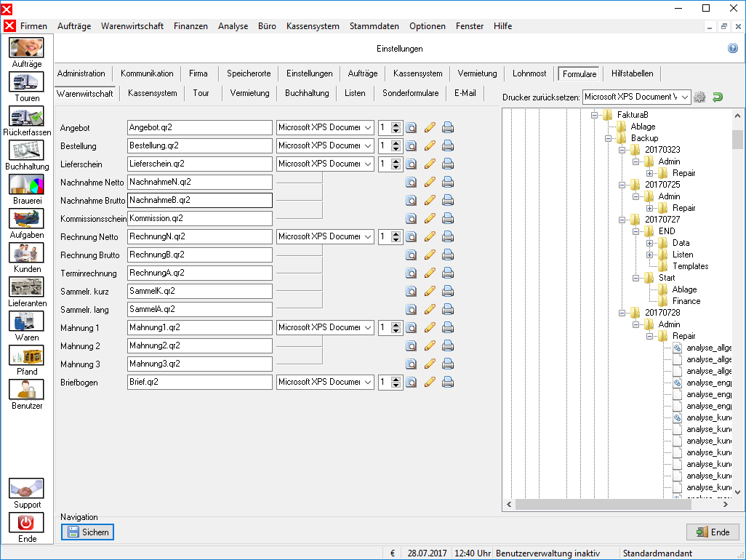Select the 20170323 folder in tree
The width and height of the screenshot is (746, 560).
[662, 150]
